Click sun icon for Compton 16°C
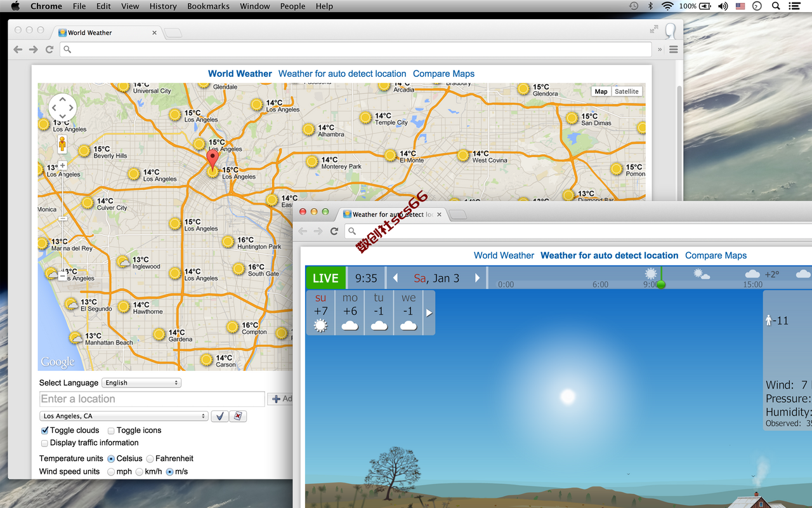This screenshot has width=812, height=508. [232, 327]
